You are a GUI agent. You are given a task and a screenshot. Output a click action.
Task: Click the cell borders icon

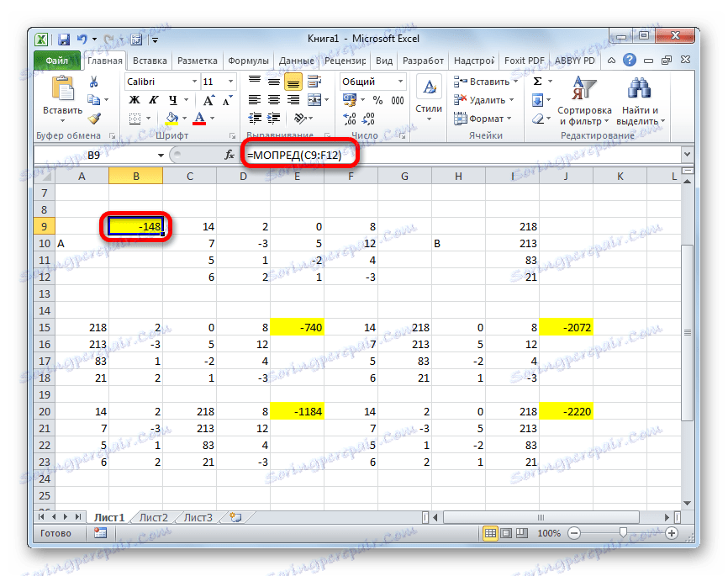click(x=135, y=119)
